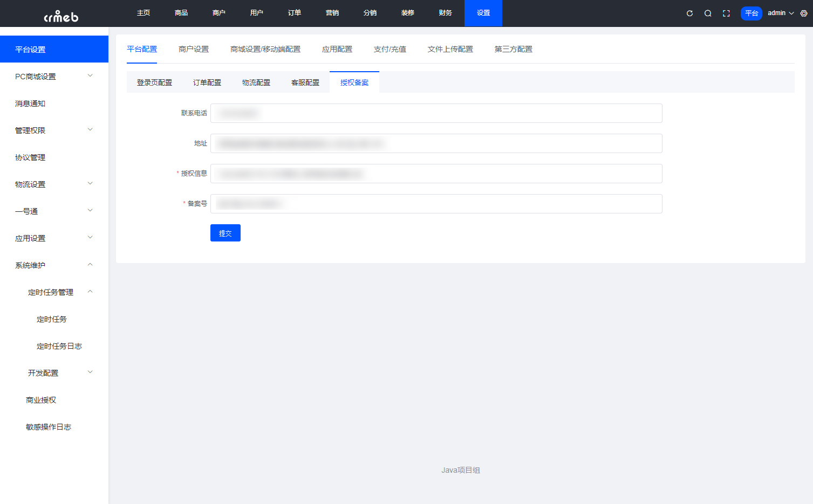
Task: Open the search icon in the header
Action: 707,13
